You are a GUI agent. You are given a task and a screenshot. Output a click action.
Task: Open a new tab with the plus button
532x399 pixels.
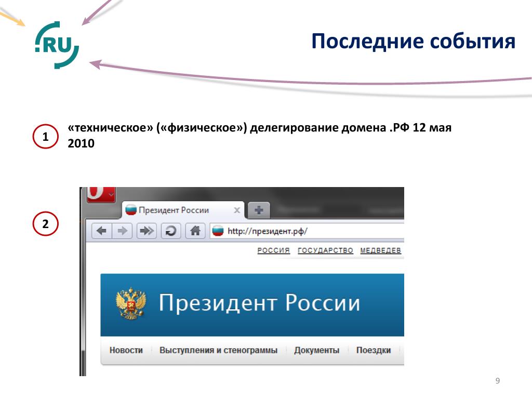pyautogui.click(x=259, y=210)
